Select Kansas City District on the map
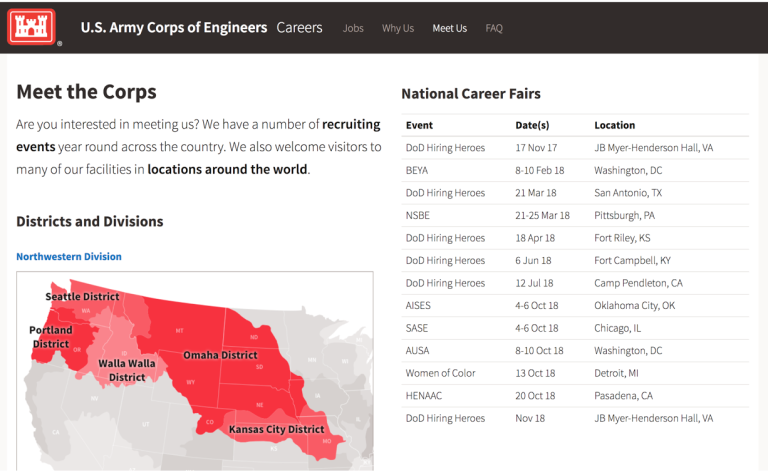Image resolution: width=768 pixels, height=471 pixels. (276, 429)
